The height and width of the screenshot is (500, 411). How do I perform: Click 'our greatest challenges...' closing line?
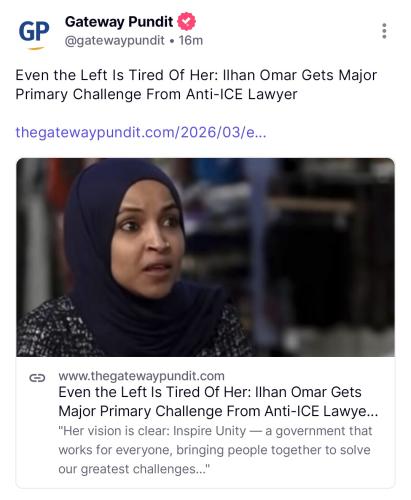[x=134, y=469]
